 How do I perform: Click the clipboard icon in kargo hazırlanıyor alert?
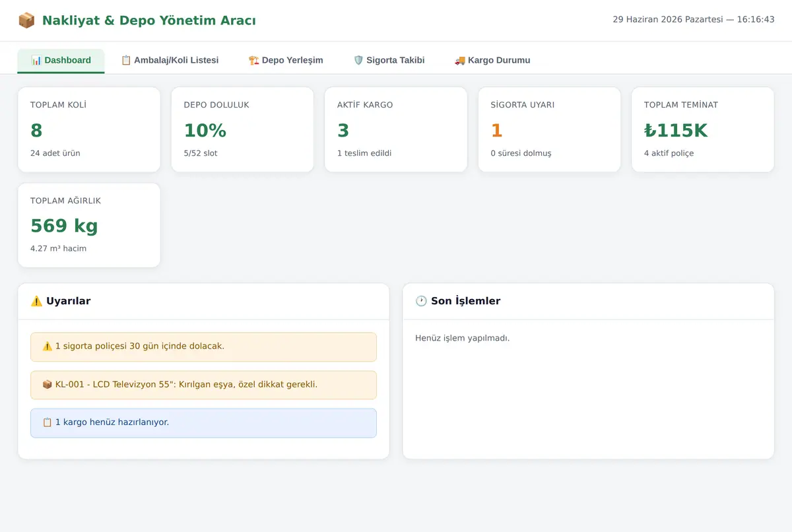48,422
